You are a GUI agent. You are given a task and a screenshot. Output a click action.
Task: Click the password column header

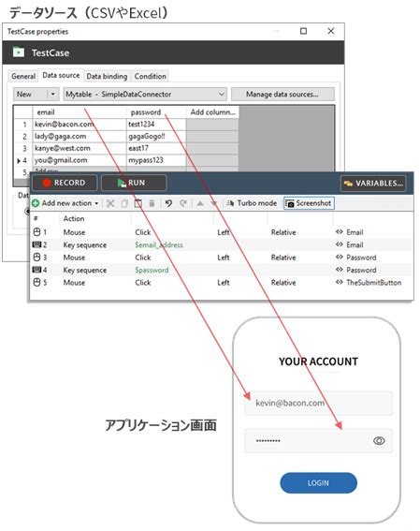pos(156,112)
